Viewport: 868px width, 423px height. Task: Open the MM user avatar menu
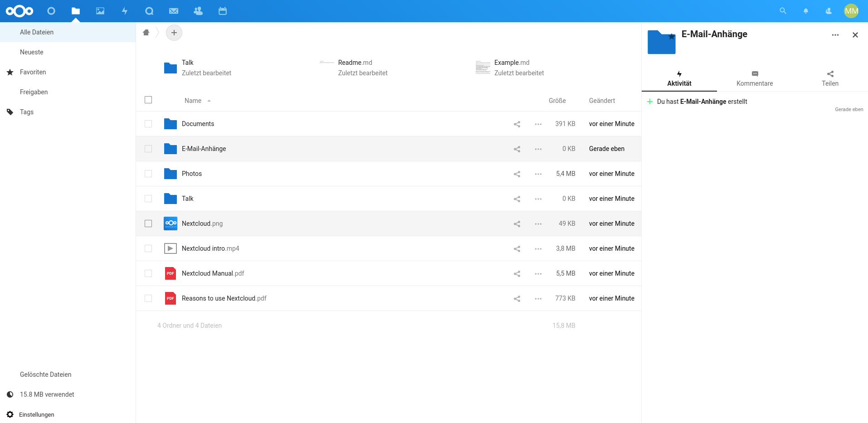click(851, 11)
